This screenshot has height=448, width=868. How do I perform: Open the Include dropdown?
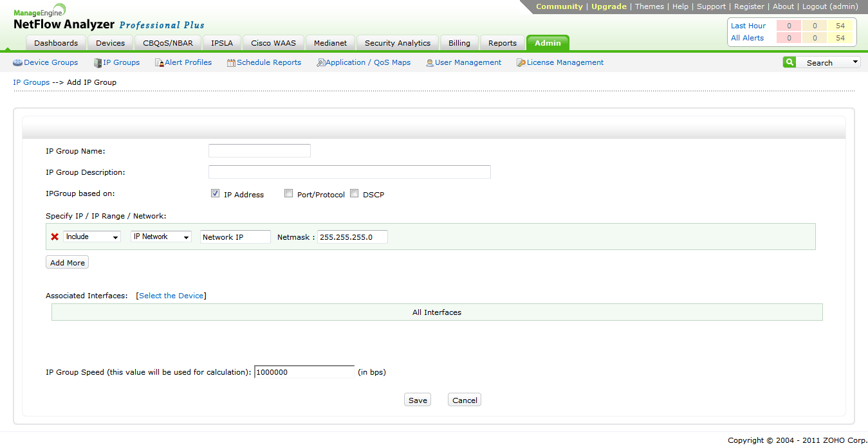pyautogui.click(x=92, y=237)
